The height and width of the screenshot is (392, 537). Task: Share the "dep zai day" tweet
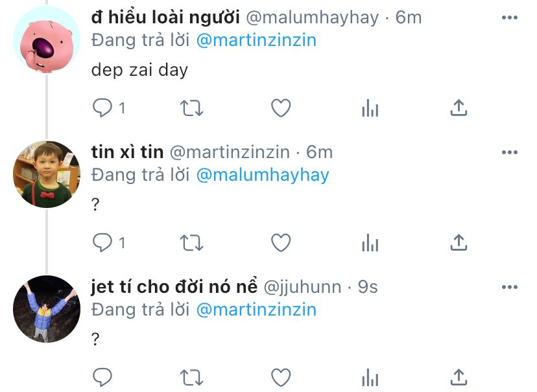459,108
